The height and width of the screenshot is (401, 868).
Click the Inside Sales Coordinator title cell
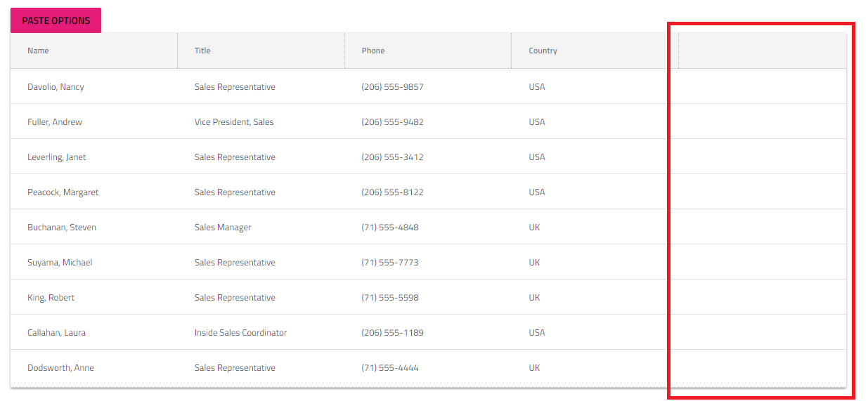[x=241, y=333]
